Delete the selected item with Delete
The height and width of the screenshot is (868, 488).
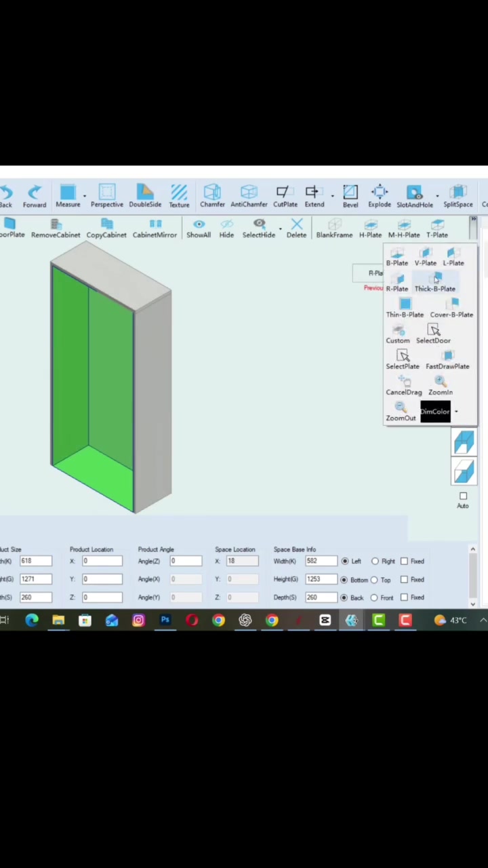coord(296,229)
